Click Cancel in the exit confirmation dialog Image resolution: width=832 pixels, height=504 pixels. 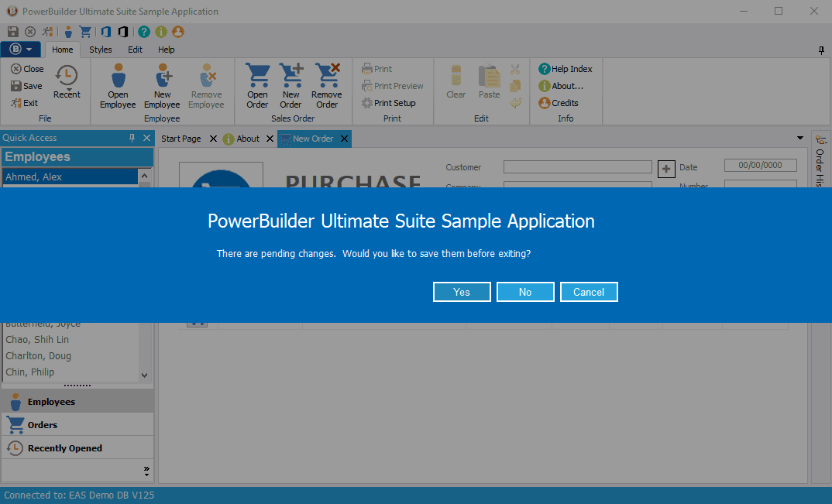point(589,292)
